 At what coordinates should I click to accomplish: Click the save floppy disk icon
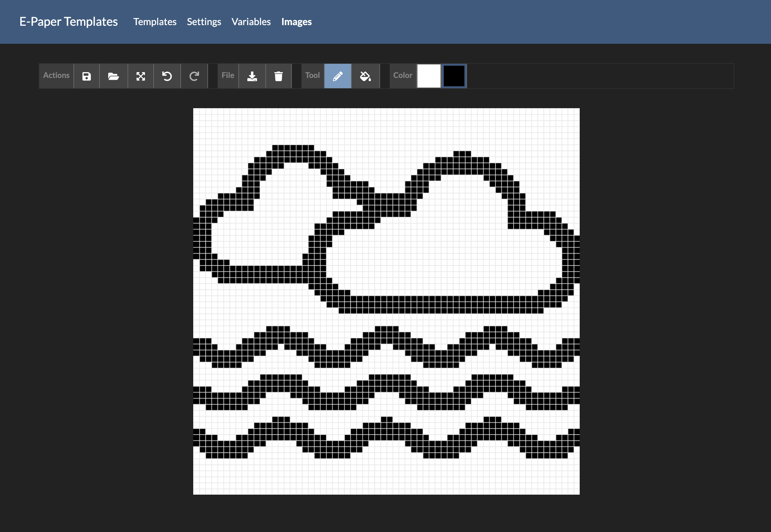tap(87, 76)
